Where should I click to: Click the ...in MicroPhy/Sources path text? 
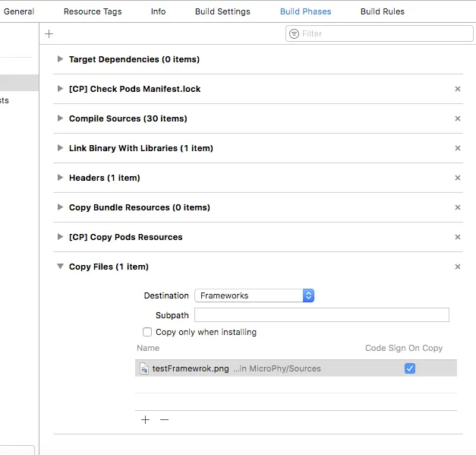click(277, 368)
